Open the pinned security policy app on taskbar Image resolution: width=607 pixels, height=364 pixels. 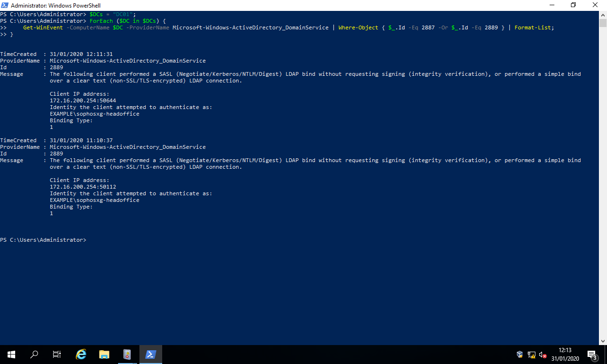coord(127,354)
